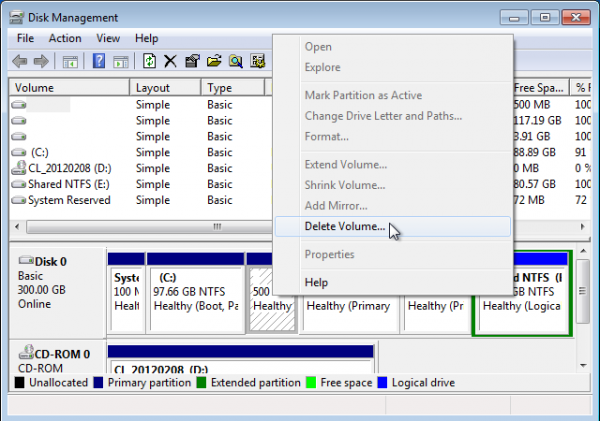Click the Forward arrow toolbar icon
Viewport: 600px width, 421px height.
pos(41,61)
